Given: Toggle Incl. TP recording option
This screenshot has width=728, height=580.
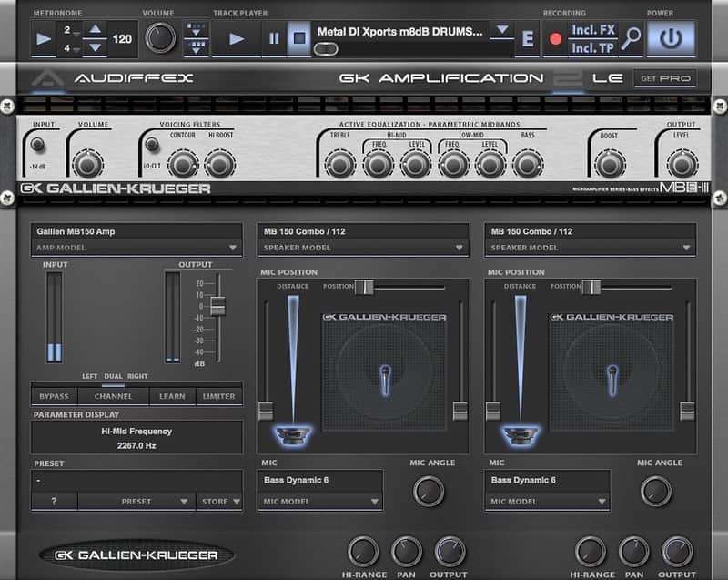Looking at the screenshot, I should pos(593,48).
